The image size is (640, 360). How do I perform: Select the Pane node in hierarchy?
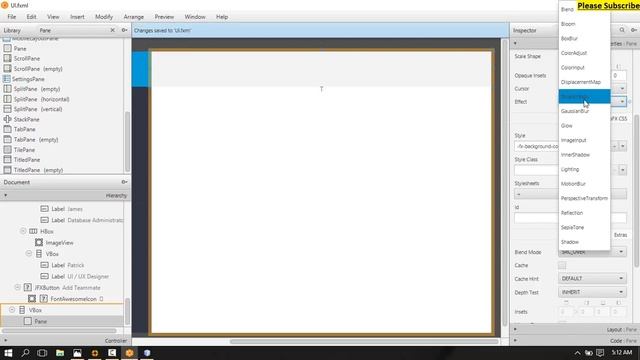click(40, 321)
